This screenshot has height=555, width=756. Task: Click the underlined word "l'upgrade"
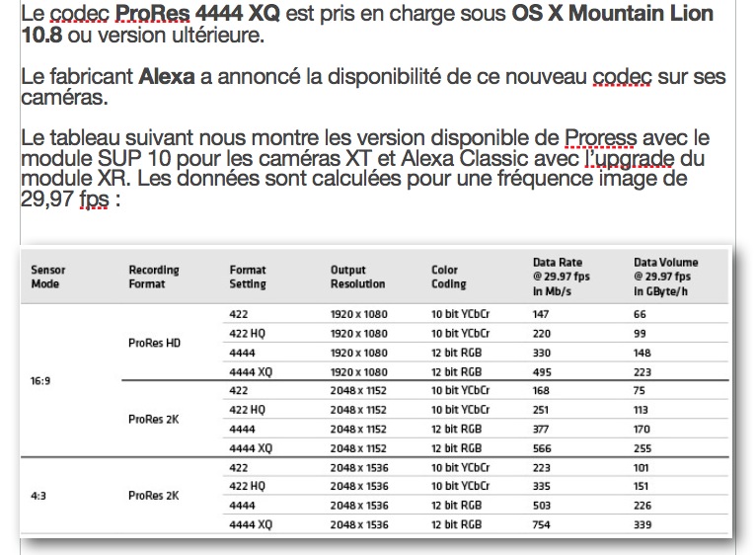(630, 158)
